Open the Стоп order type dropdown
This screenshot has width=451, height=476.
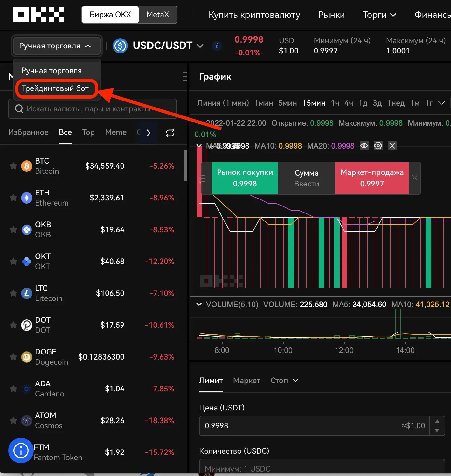(x=284, y=381)
